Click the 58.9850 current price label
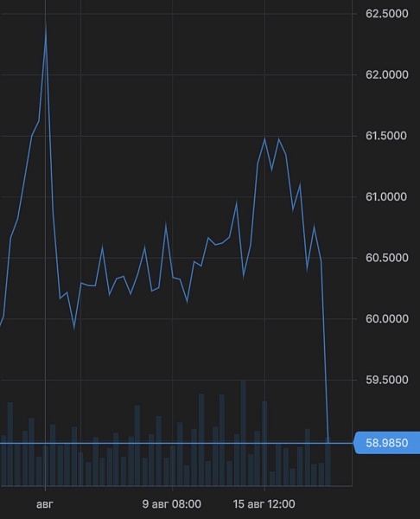Viewport: 420px width, 519px height. (x=386, y=443)
